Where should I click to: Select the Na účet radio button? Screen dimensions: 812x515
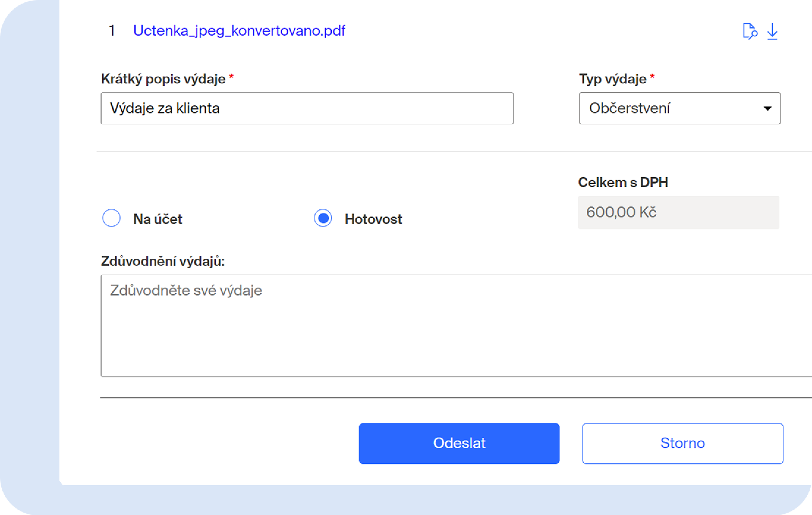click(x=111, y=218)
